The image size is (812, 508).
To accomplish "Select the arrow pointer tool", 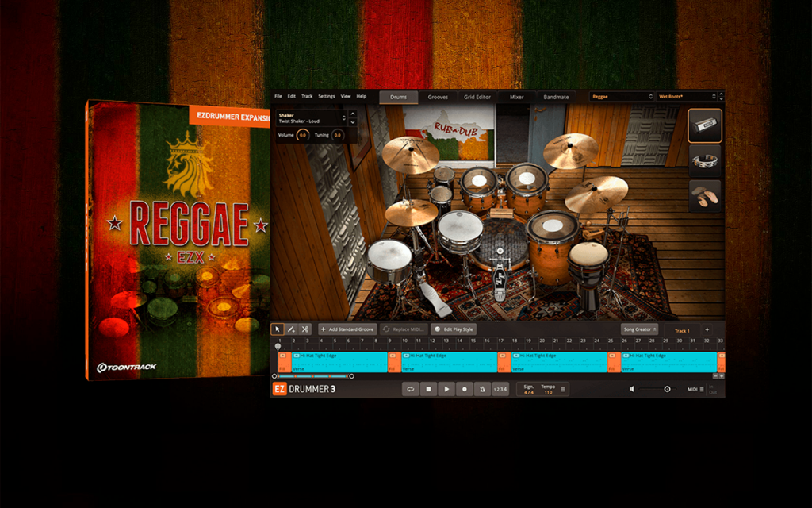I will pyautogui.click(x=278, y=329).
